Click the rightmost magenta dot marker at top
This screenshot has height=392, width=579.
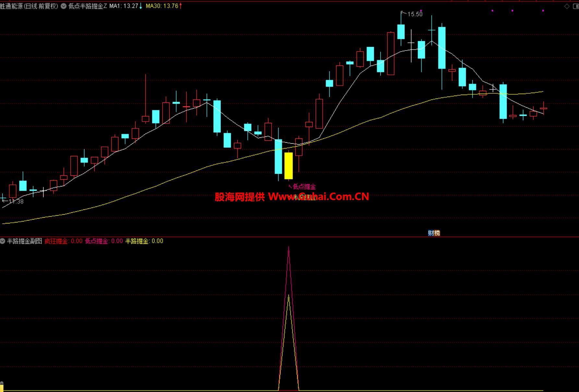(543, 11)
